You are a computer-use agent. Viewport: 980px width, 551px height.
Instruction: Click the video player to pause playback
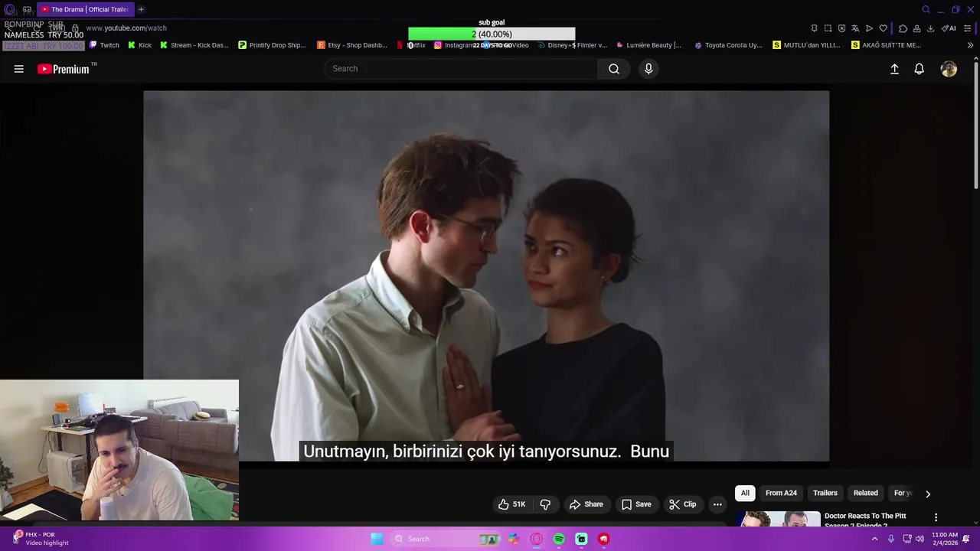click(486, 276)
